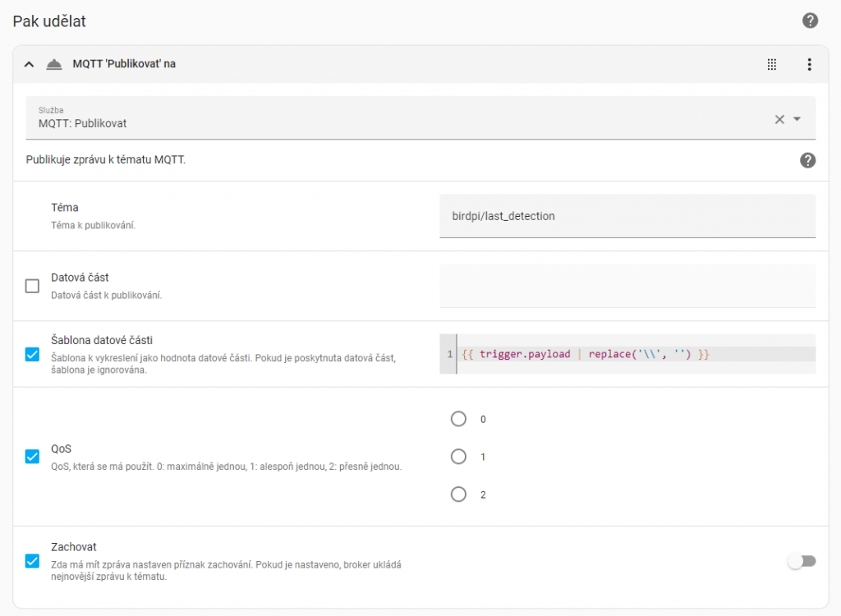This screenshot has width=841, height=616.
Task: Open the Služba dropdown arrow
Action: pyautogui.click(x=797, y=119)
